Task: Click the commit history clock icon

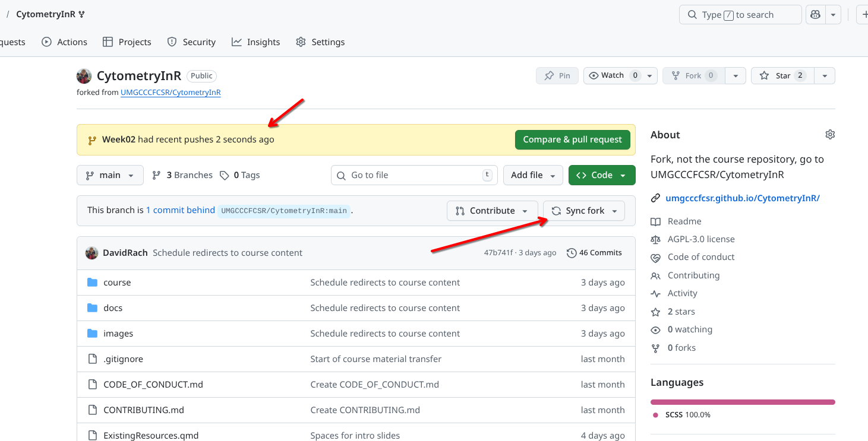Action: (x=572, y=253)
